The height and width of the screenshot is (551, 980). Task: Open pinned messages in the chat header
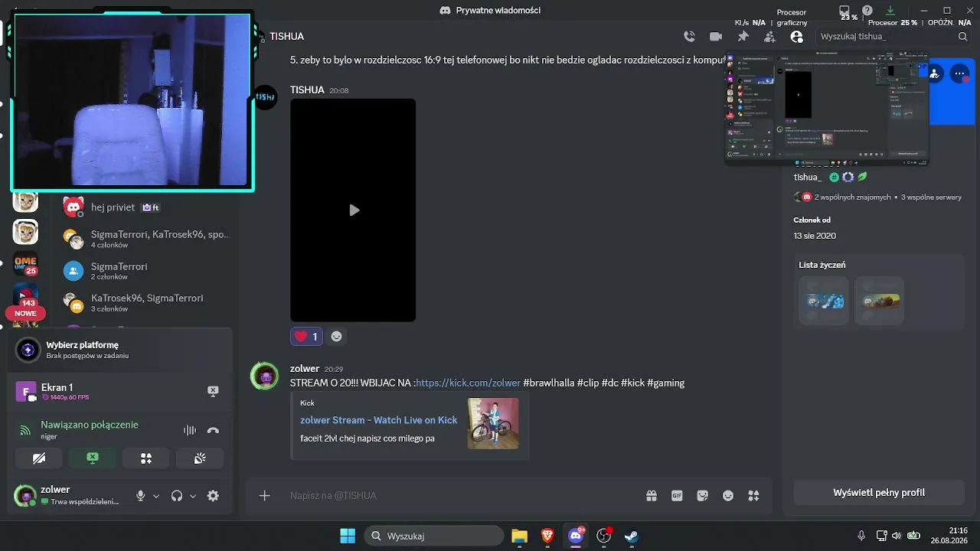click(x=743, y=37)
